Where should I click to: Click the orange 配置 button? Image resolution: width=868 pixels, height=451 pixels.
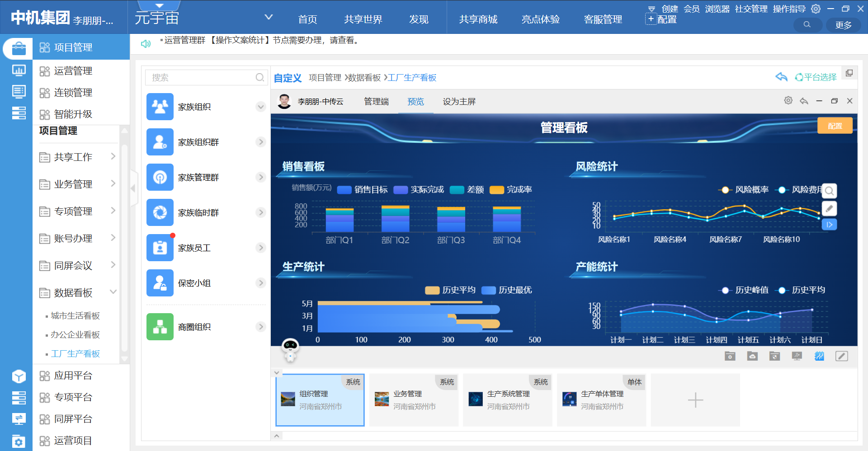(835, 126)
